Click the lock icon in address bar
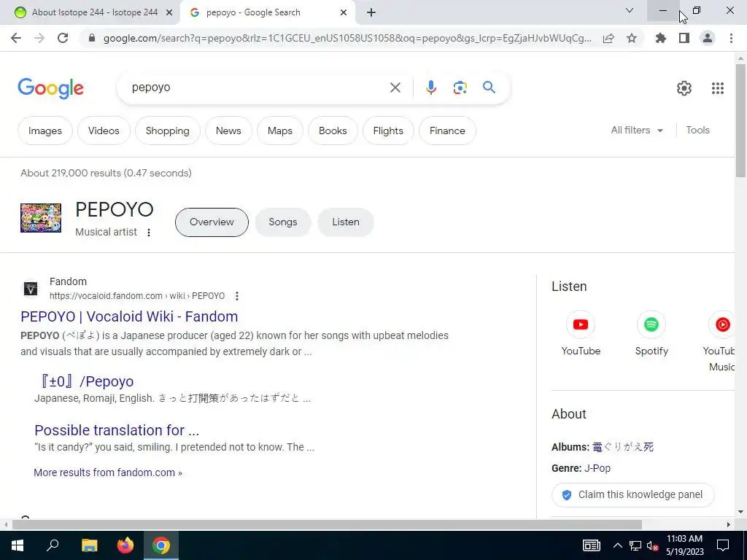This screenshot has width=747, height=560. coord(92,38)
